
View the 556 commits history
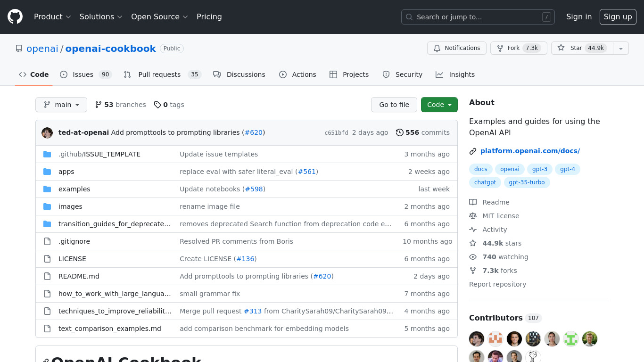tap(423, 132)
